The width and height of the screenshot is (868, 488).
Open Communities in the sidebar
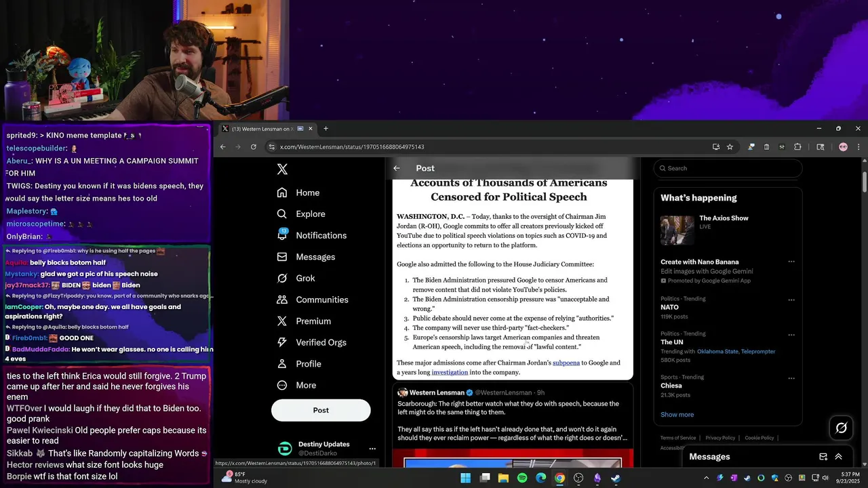pos(312,300)
